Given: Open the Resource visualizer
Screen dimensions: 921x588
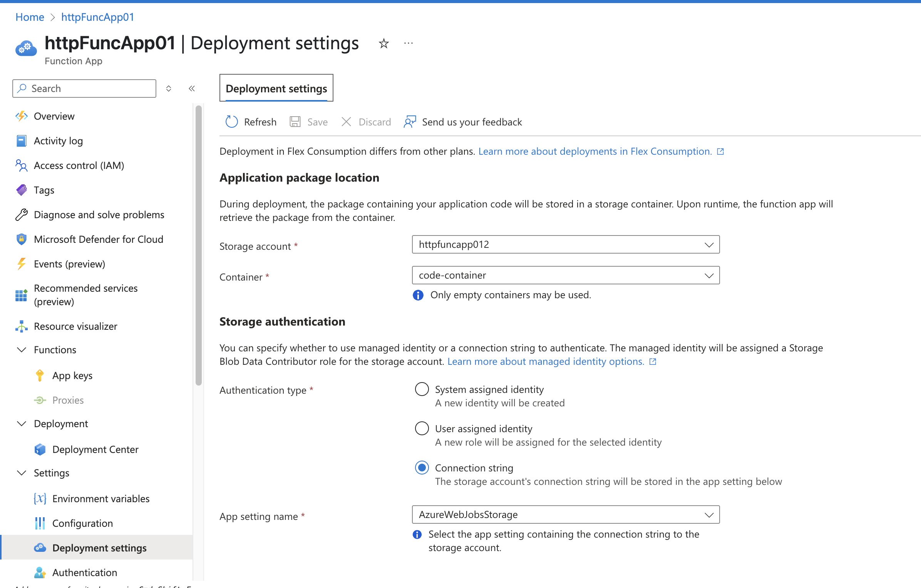Looking at the screenshot, I should [x=75, y=326].
